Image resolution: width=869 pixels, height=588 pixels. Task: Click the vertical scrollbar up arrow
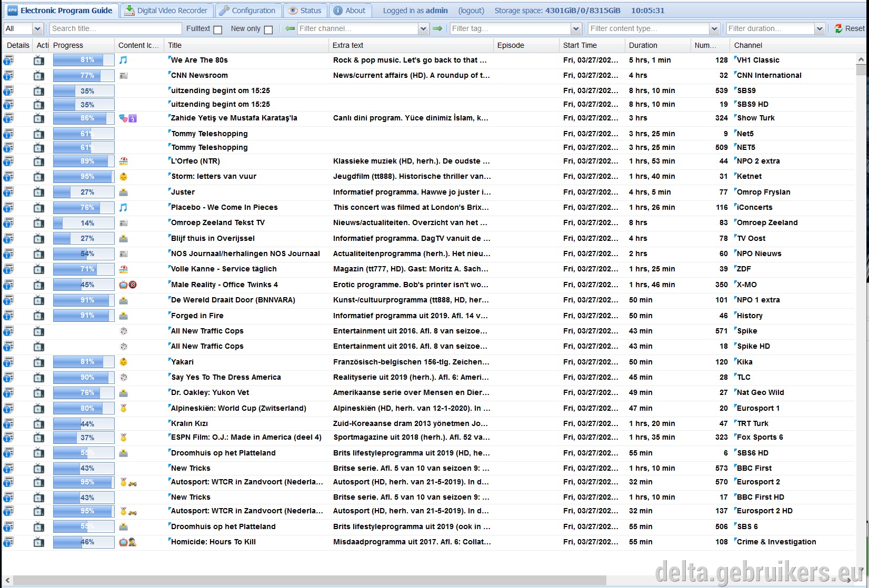tap(861, 59)
